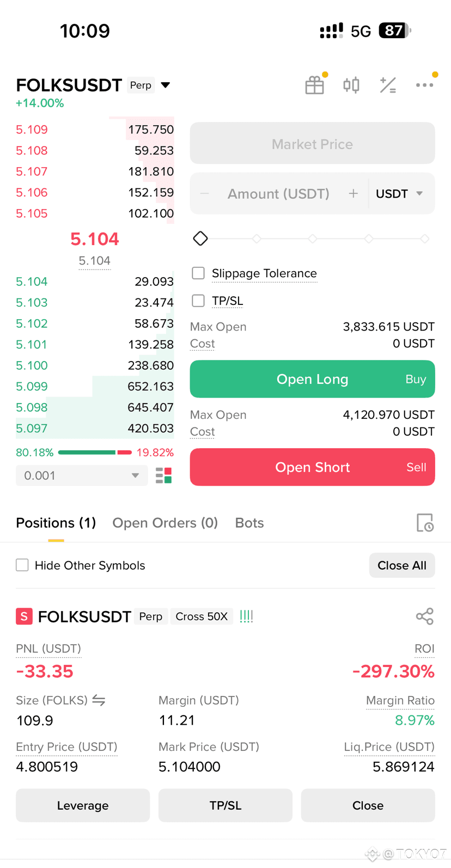The width and height of the screenshot is (451, 868).
Task: Enable the Slippage Tolerance checkbox
Action: point(198,273)
